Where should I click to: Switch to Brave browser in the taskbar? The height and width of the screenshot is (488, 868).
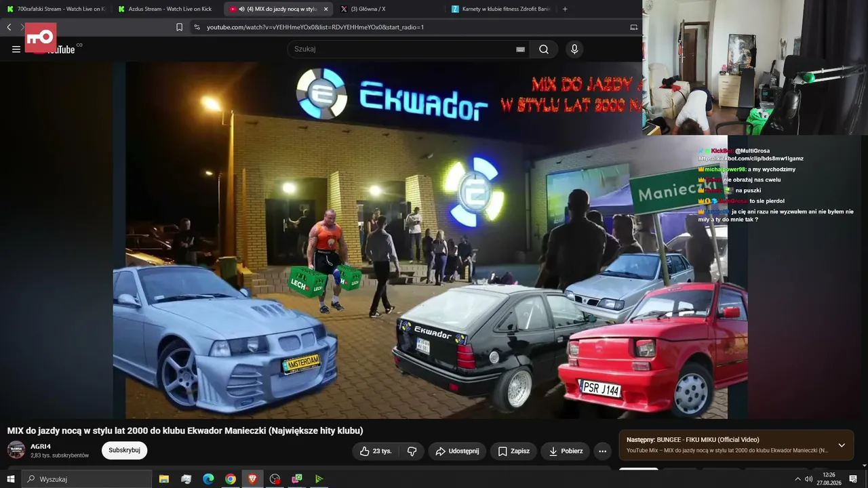point(253,479)
